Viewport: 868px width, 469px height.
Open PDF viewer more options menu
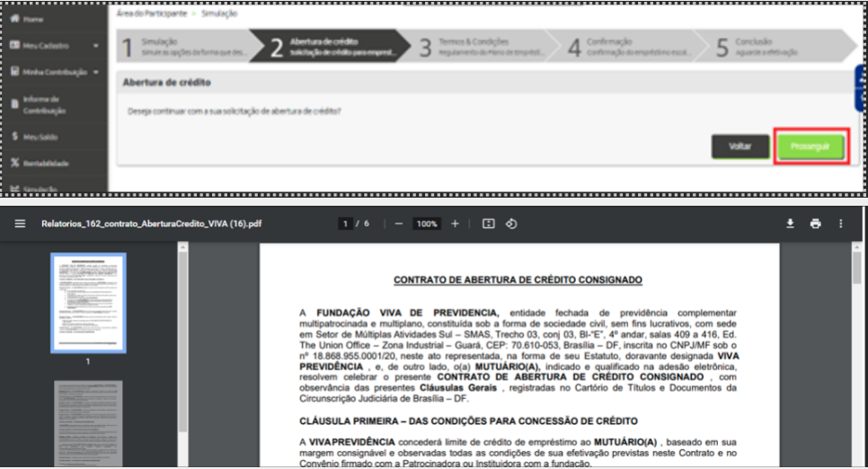840,224
